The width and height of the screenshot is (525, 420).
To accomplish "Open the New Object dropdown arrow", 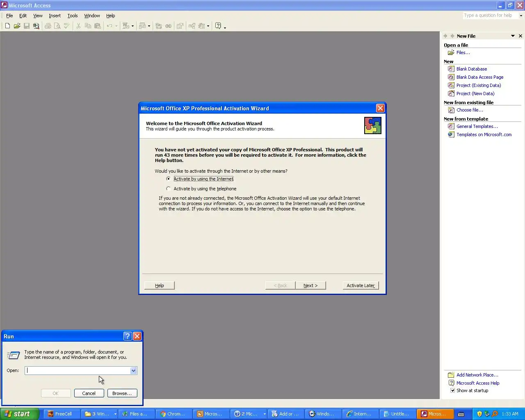I will pos(208,26).
